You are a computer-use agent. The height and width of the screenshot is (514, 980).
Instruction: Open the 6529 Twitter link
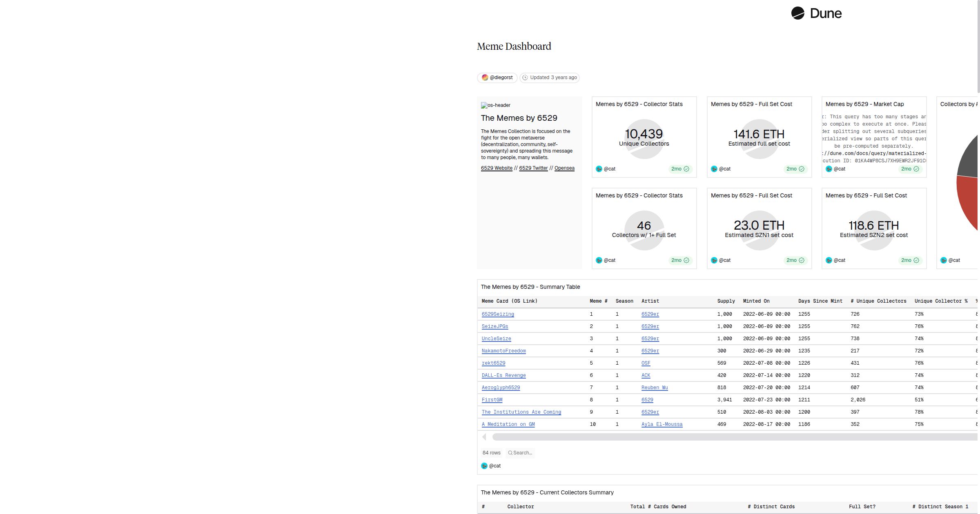click(x=533, y=168)
